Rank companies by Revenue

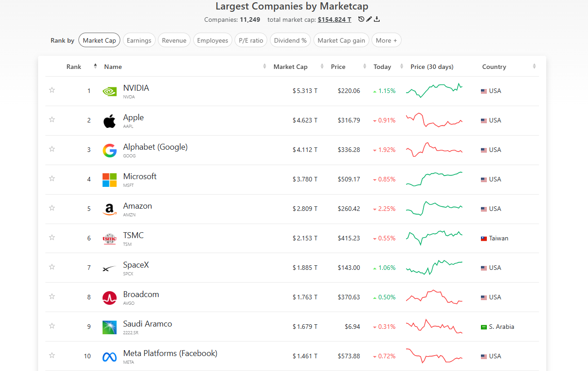coord(174,40)
